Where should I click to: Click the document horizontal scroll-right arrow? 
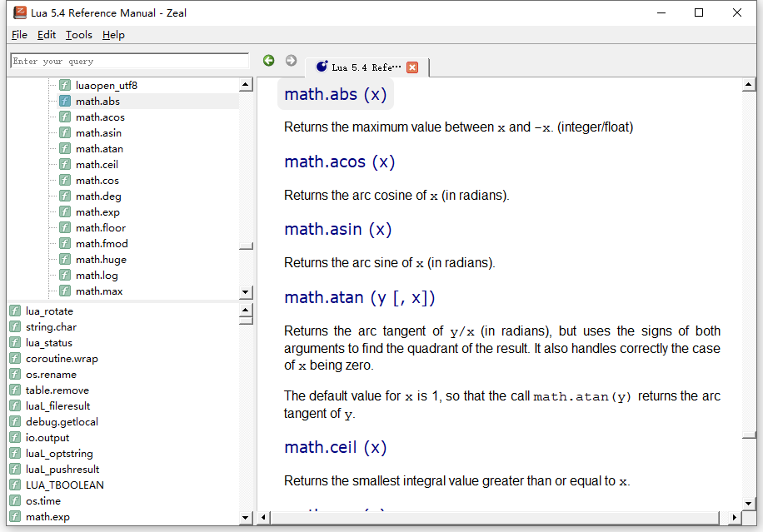[735, 517]
